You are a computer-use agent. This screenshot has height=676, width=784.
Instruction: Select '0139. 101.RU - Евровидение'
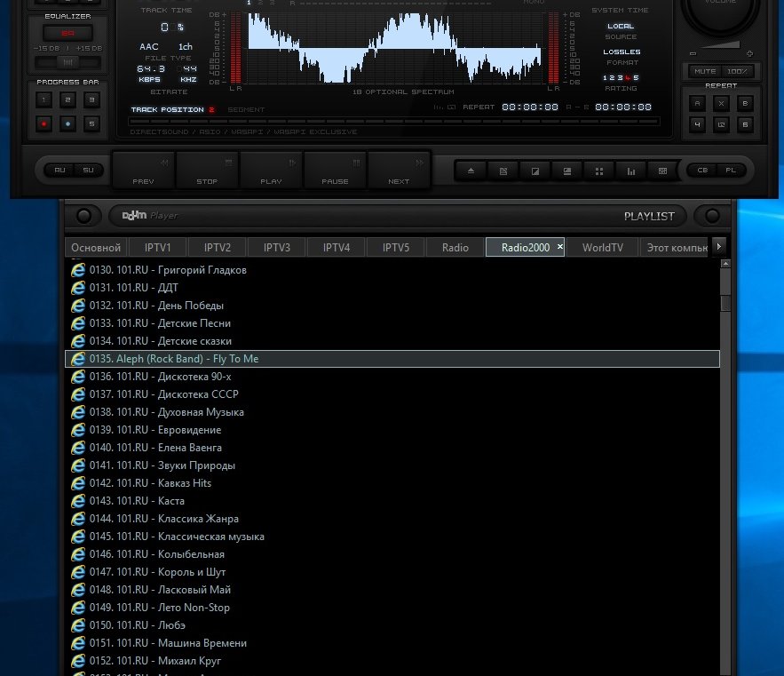coord(392,430)
